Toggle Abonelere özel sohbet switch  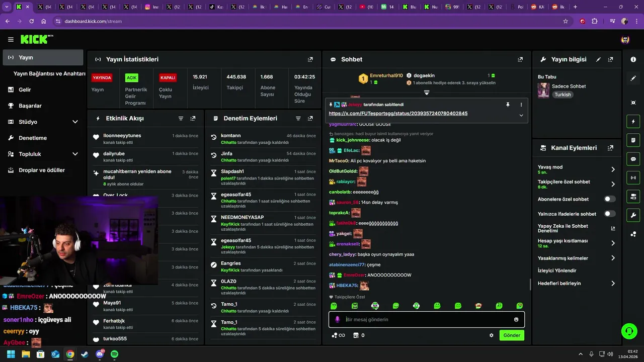tap(610, 199)
